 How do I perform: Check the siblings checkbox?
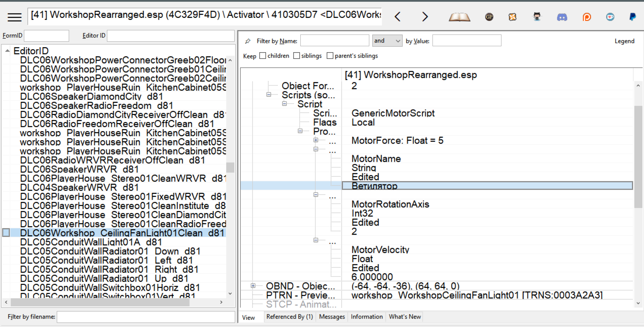point(296,56)
